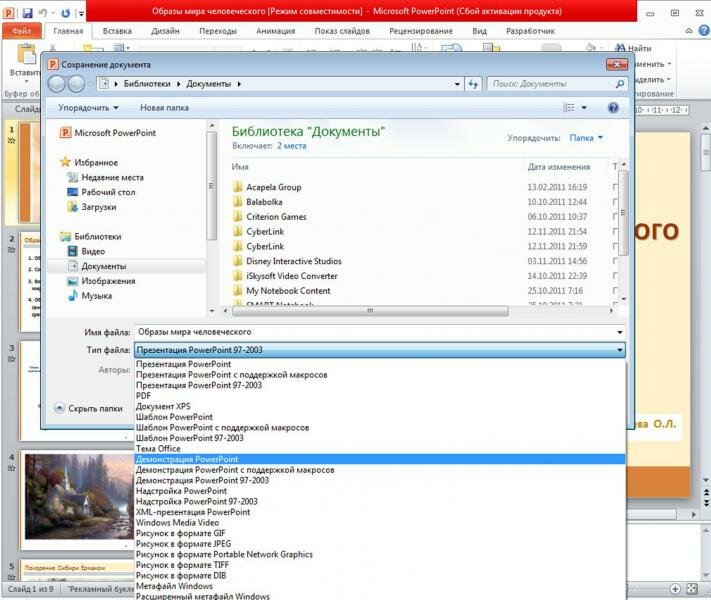Switch to the Переходы ribbon tab

click(x=218, y=31)
